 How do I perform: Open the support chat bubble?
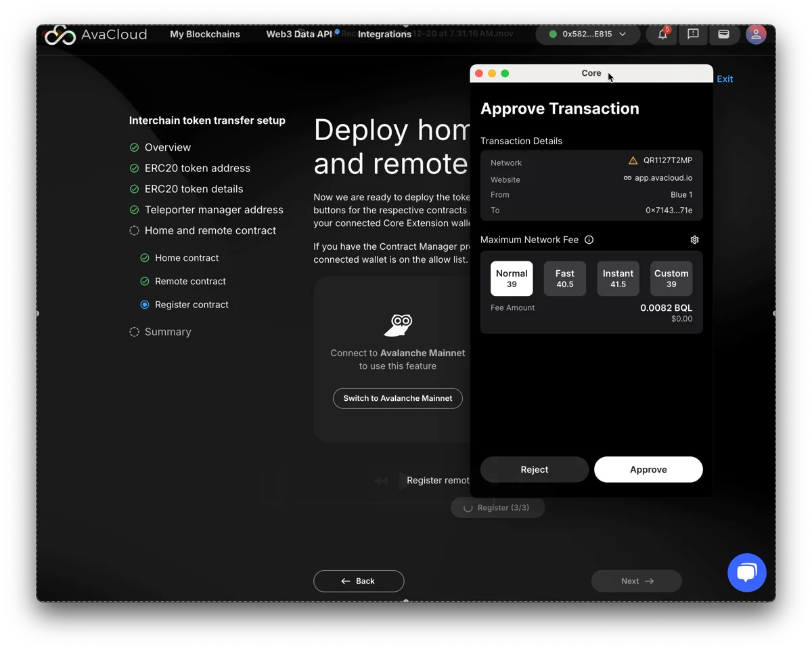coord(746,572)
